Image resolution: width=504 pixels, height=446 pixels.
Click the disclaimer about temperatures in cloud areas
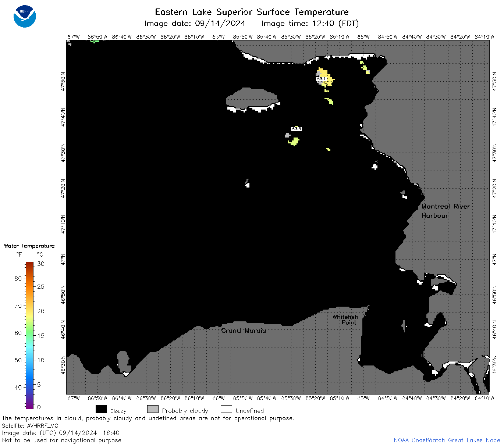pyautogui.click(x=148, y=418)
